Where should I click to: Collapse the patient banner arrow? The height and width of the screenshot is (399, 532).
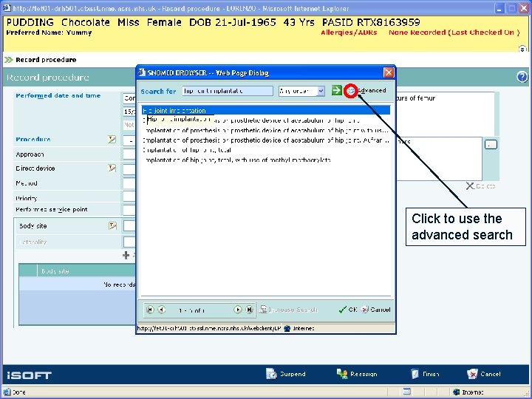522,49
